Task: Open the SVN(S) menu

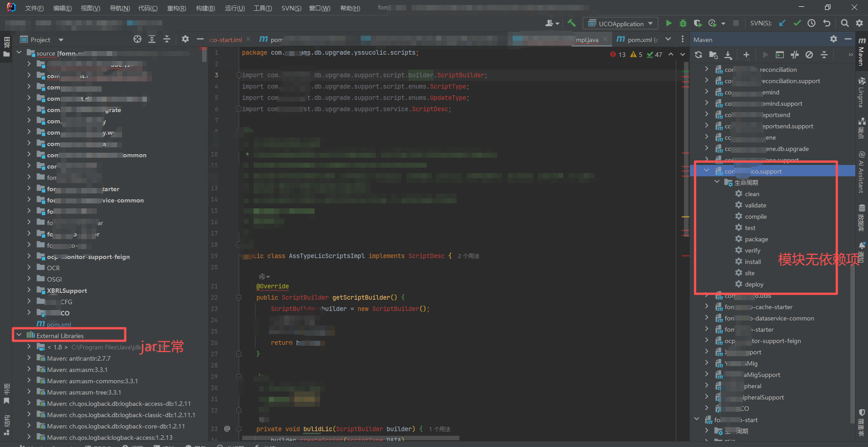Action: [291, 8]
